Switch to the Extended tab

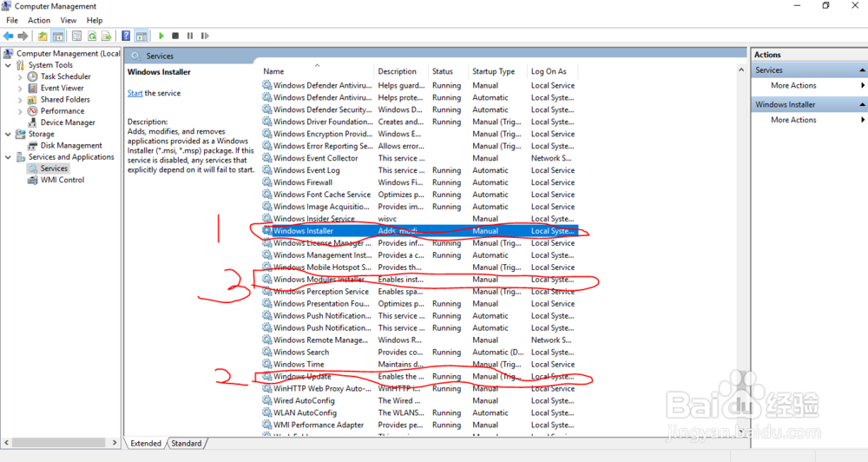coord(146,443)
